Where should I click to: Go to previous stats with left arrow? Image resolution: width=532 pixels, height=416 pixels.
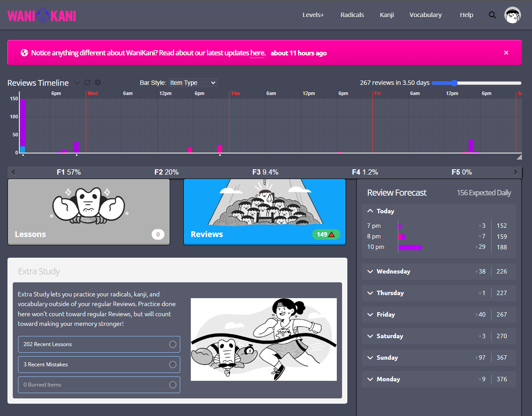(13, 172)
